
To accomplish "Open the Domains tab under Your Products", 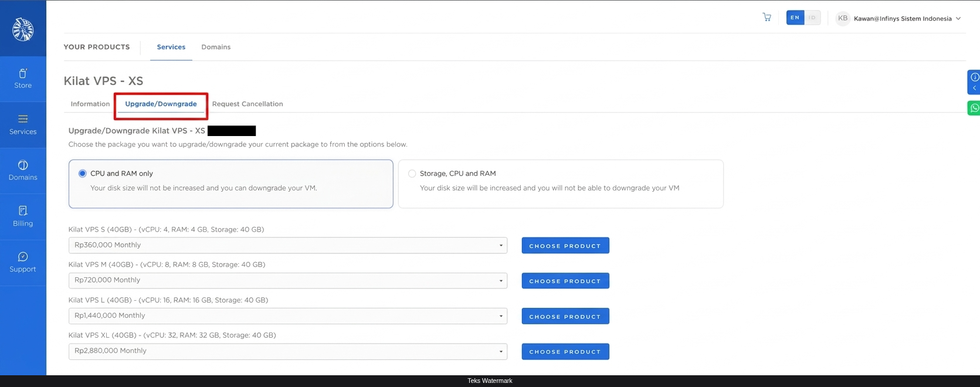I will (x=216, y=47).
